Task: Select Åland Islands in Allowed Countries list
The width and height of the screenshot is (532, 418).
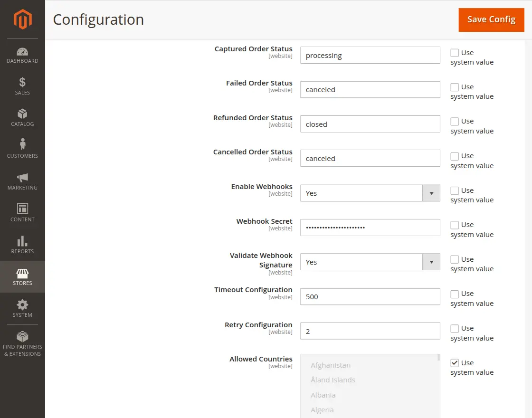Action: coord(333,380)
